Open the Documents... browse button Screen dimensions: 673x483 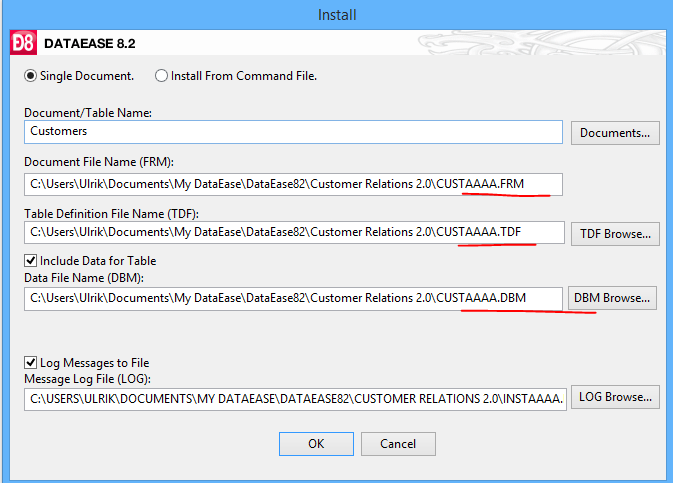(615, 133)
